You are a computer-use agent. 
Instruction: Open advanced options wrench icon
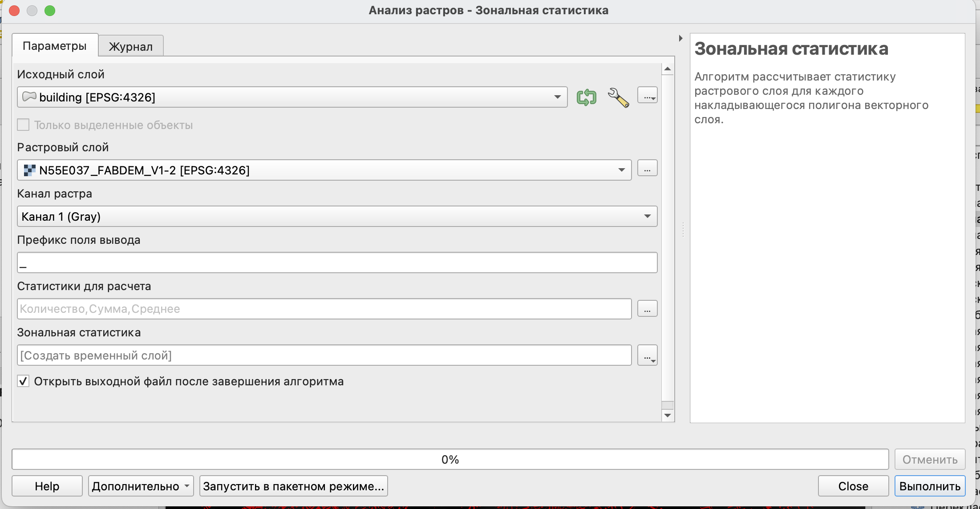[x=618, y=97]
